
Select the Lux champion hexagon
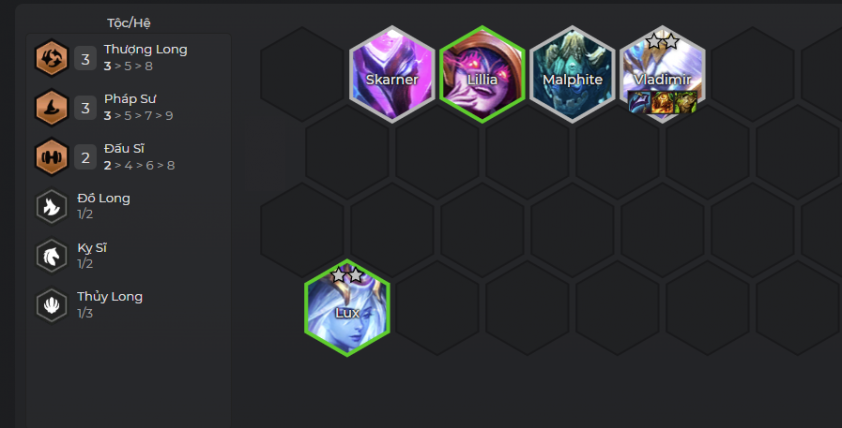[x=347, y=308]
